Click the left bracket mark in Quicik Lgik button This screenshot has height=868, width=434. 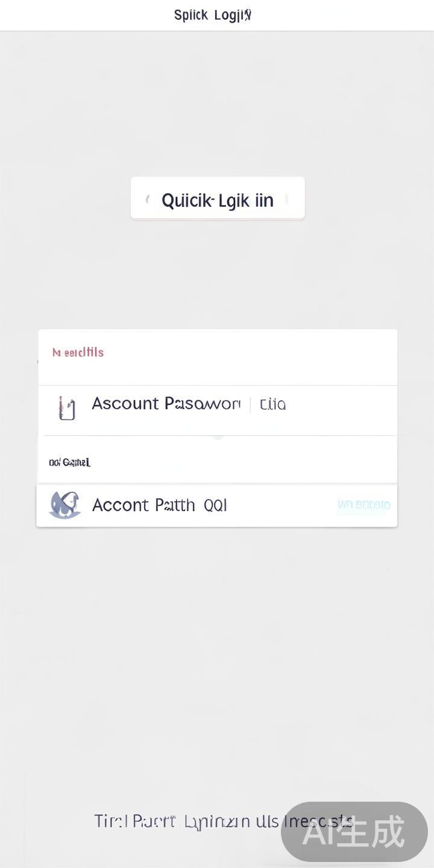148,200
